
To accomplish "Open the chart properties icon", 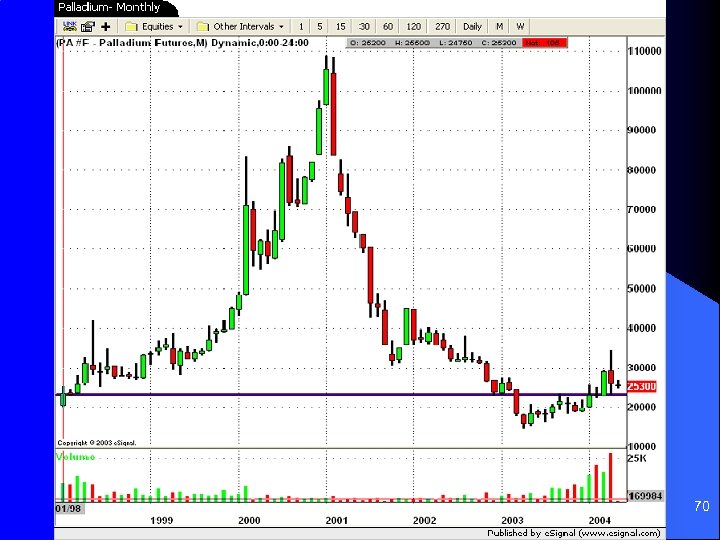I will [x=88, y=27].
